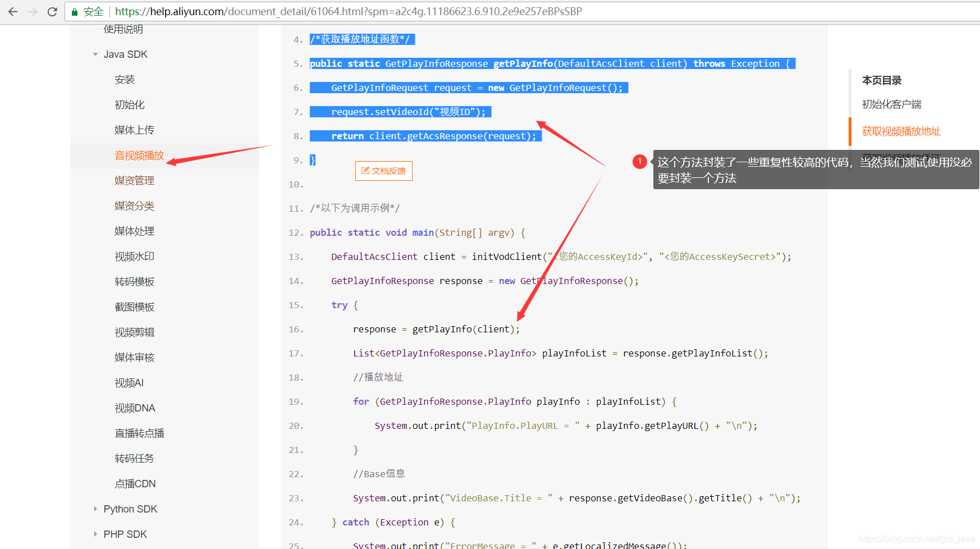The height and width of the screenshot is (549, 980).
Task: Open the 视频DNA sidebar page
Action: click(135, 408)
